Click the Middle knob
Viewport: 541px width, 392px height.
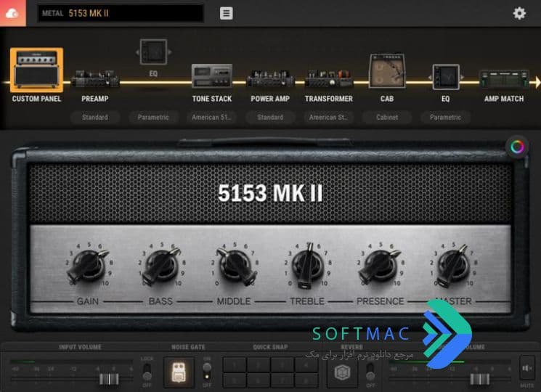pyautogui.click(x=236, y=266)
